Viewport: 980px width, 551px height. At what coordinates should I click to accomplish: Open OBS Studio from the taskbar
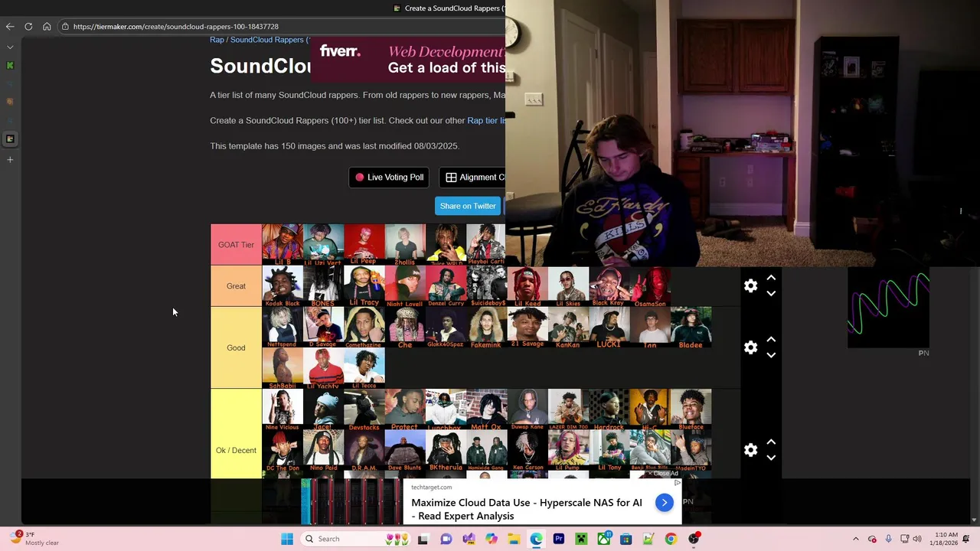(694, 539)
